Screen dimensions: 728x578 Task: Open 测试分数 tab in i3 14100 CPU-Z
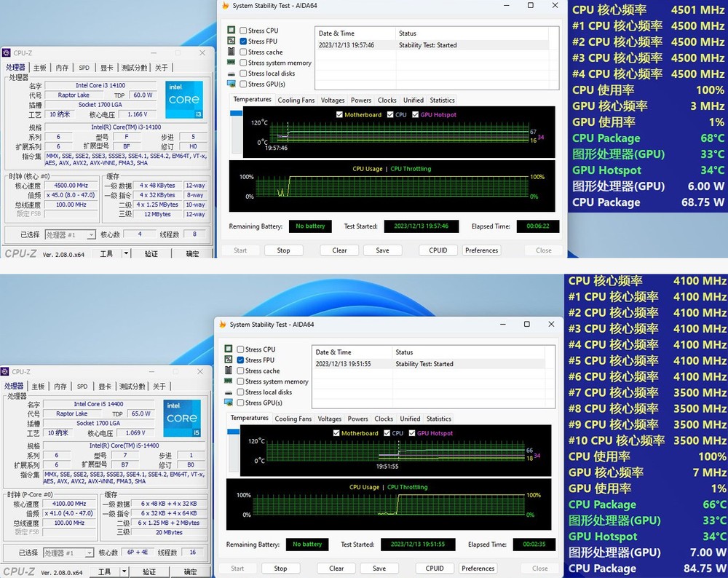pyautogui.click(x=134, y=68)
